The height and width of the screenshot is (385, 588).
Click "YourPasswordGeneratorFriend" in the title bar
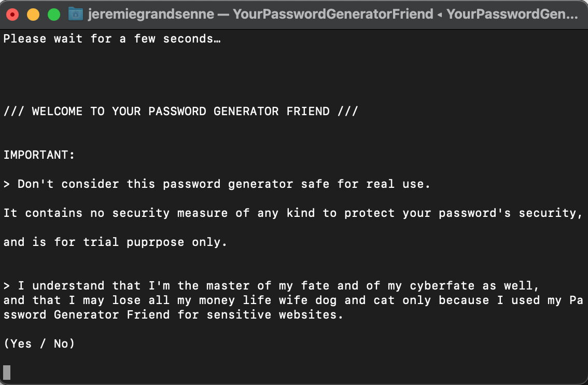[333, 14]
